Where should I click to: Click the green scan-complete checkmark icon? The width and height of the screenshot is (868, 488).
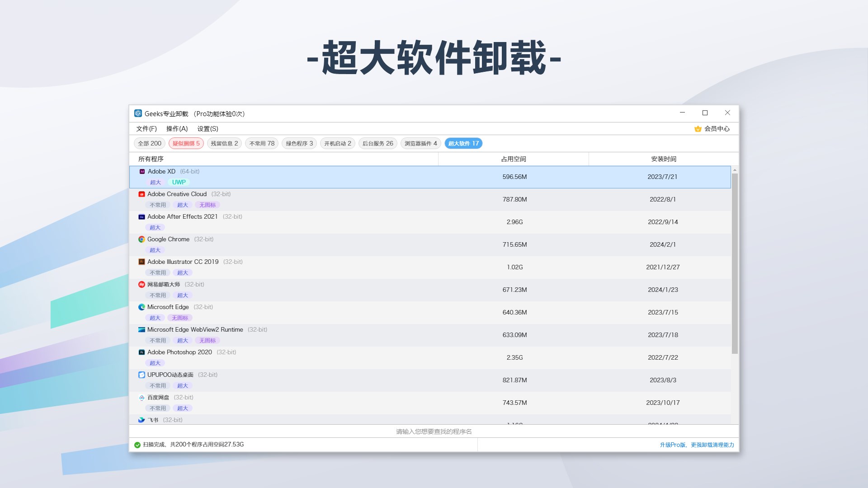(x=137, y=444)
